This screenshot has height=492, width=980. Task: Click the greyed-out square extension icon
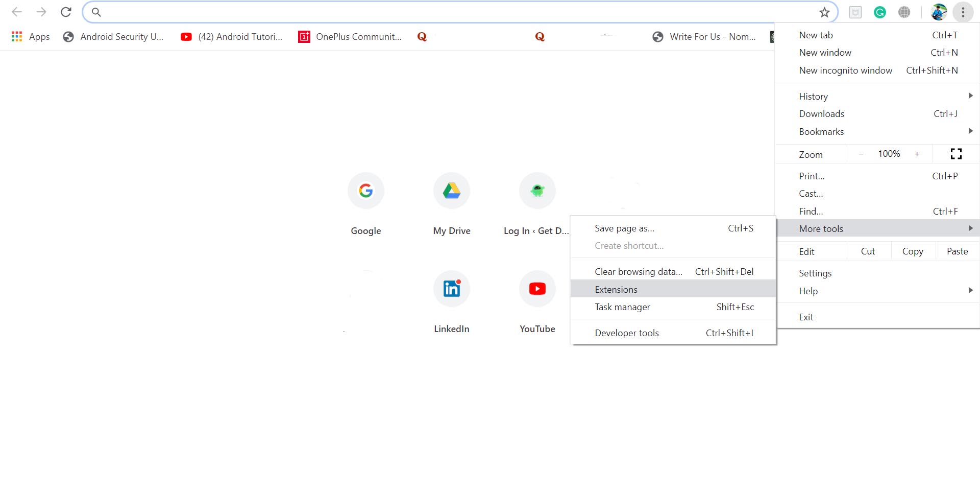(855, 12)
